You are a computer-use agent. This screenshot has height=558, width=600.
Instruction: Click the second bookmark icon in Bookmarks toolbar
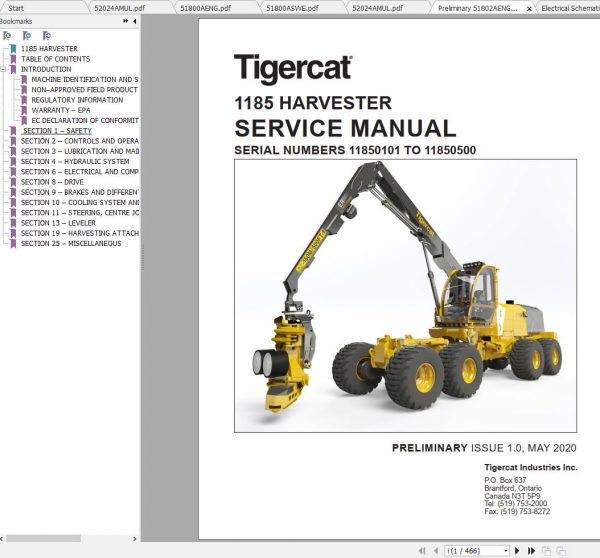(x=27, y=36)
